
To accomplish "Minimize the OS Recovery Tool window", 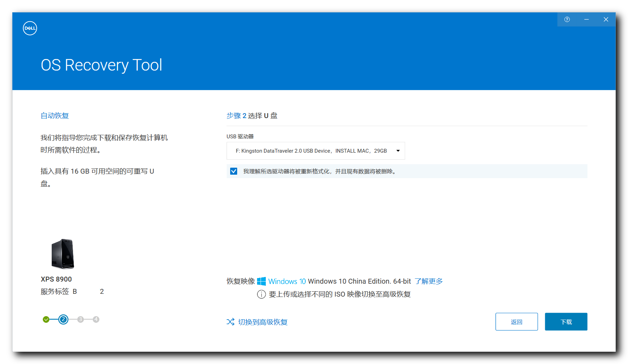I will 586,20.
